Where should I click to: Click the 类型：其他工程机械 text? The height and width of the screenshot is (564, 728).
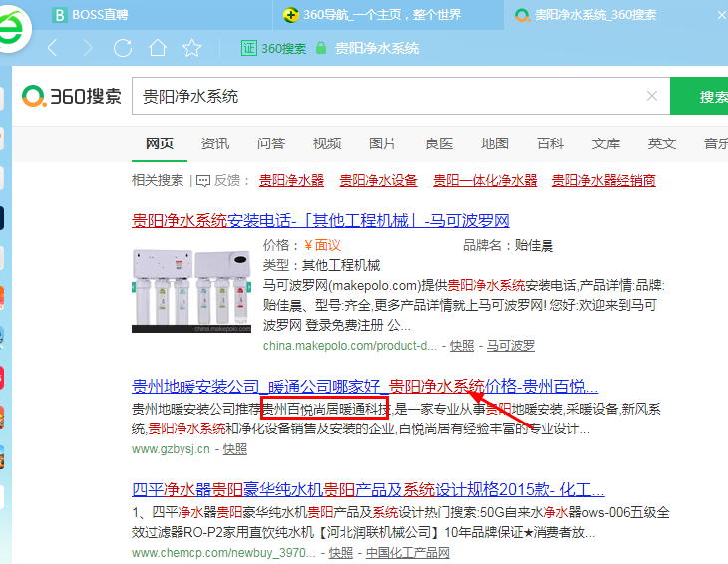click(x=321, y=265)
